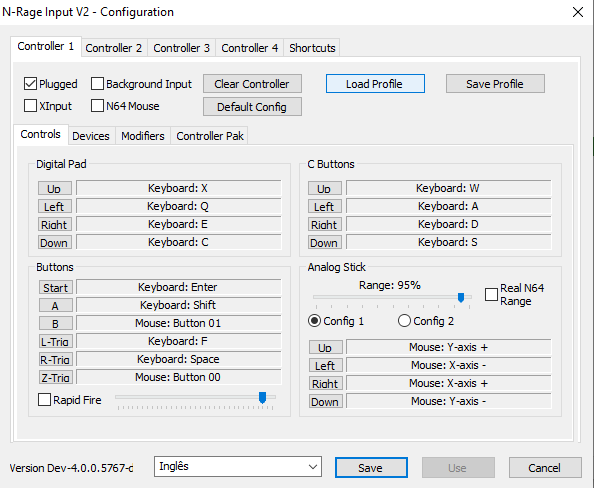The image size is (594, 488).
Task: Click the 'Mouse: Button 01' mapping field
Action: click(179, 323)
